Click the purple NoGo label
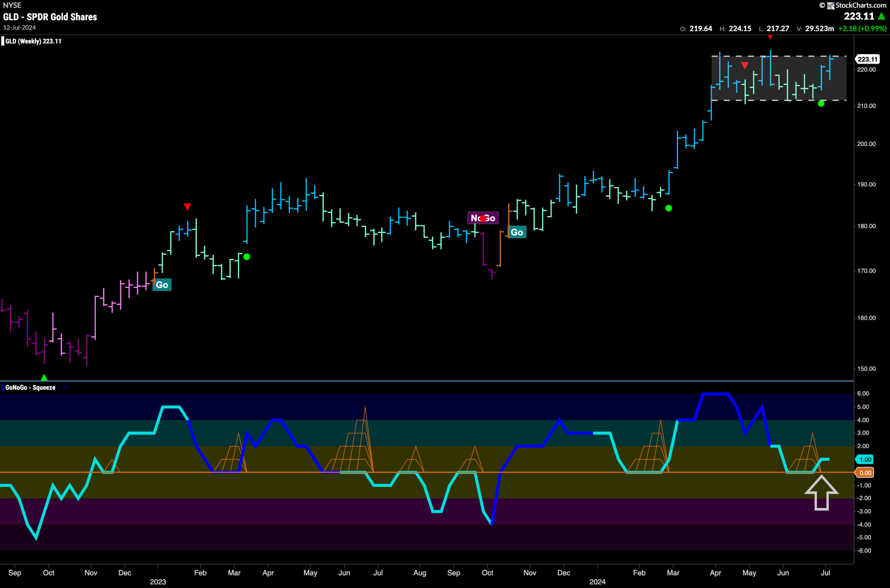 coord(483,218)
